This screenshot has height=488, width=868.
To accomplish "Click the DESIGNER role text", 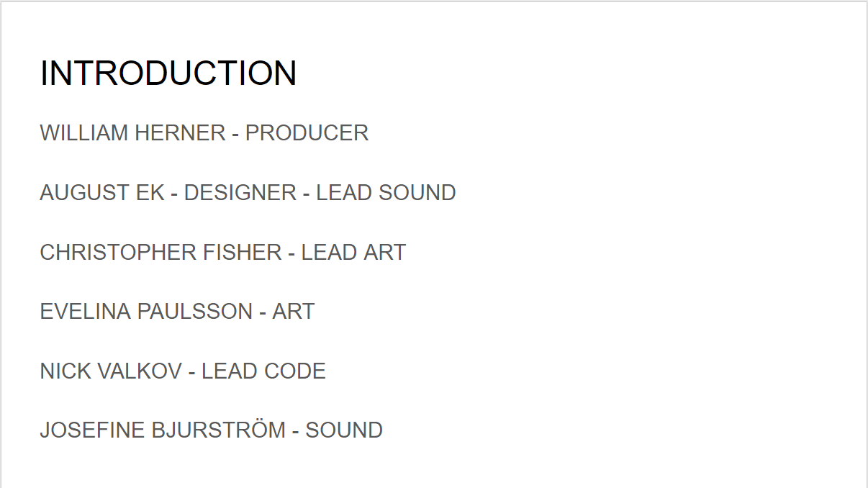I will [240, 193].
